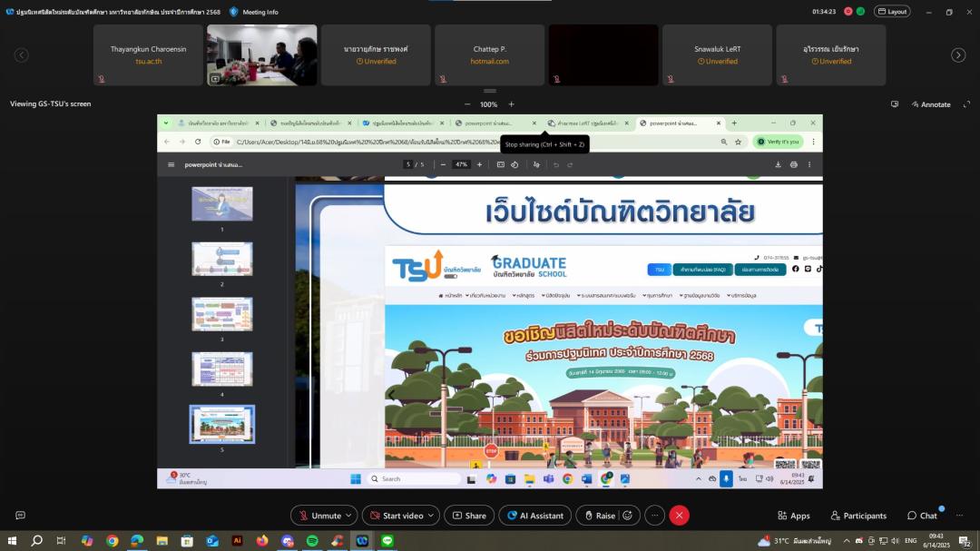Open a new tab in shared browser
This screenshot has width=980, height=551.
(734, 123)
